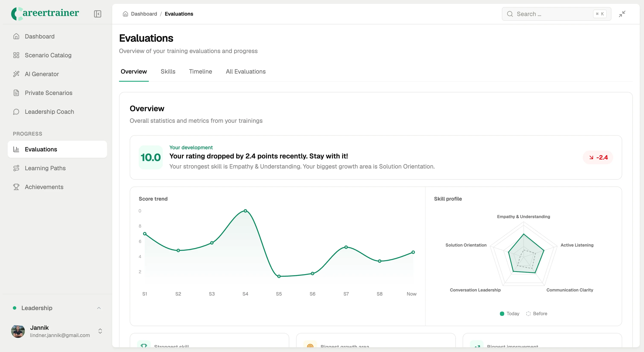Open the All Evaluations tab
This screenshot has width=644, height=352.
point(246,72)
